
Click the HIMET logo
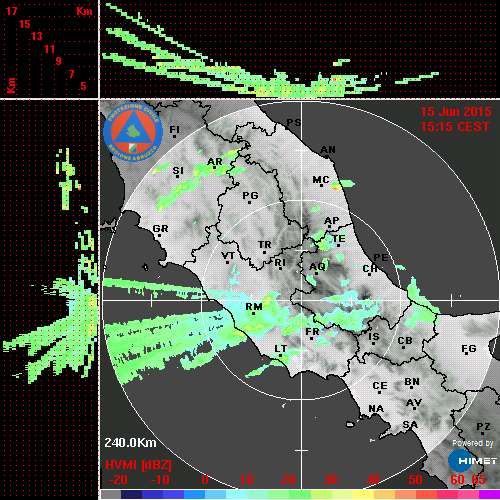[472, 461]
